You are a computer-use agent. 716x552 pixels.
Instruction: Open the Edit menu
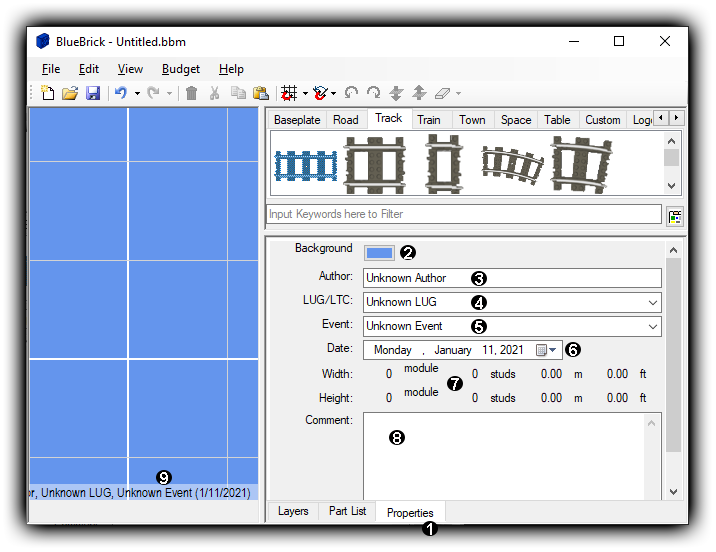pos(89,69)
